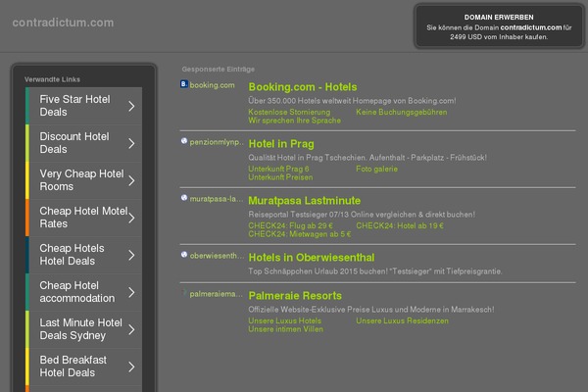Click CHECK24: Hotel ab 19 € sublink

click(400, 225)
